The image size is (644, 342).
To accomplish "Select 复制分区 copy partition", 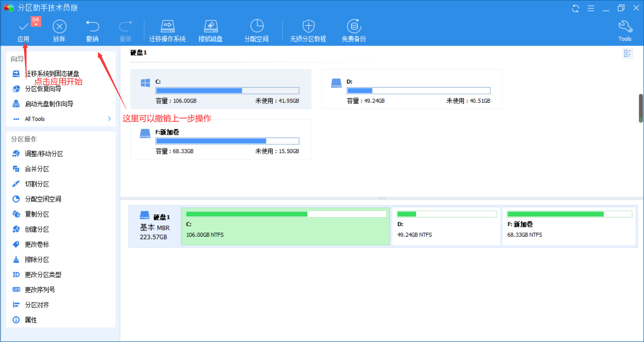I will point(37,214).
